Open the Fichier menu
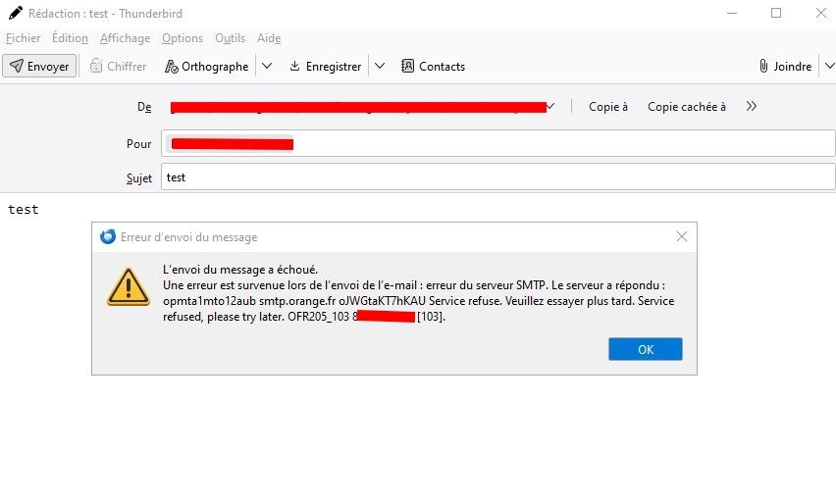 [x=23, y=38]
